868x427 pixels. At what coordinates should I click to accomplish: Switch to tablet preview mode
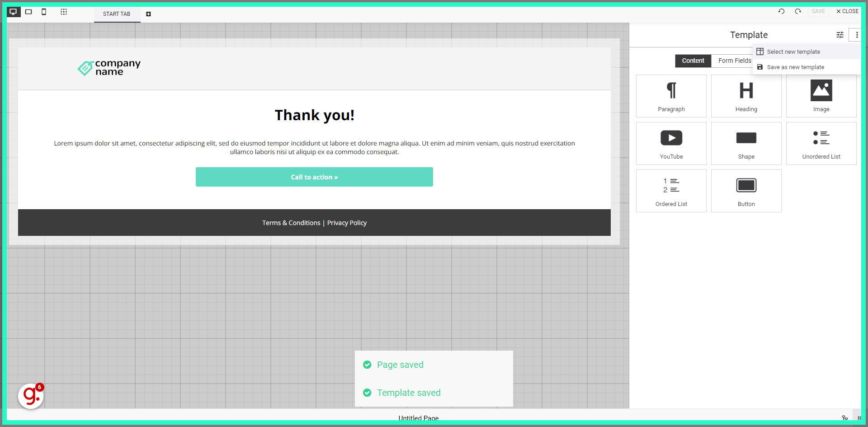[28, 12]
